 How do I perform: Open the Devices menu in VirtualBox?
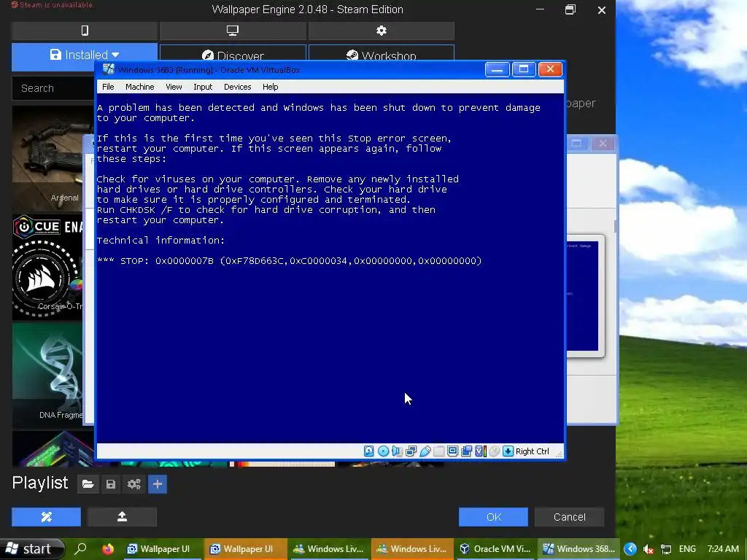[237, 87]
